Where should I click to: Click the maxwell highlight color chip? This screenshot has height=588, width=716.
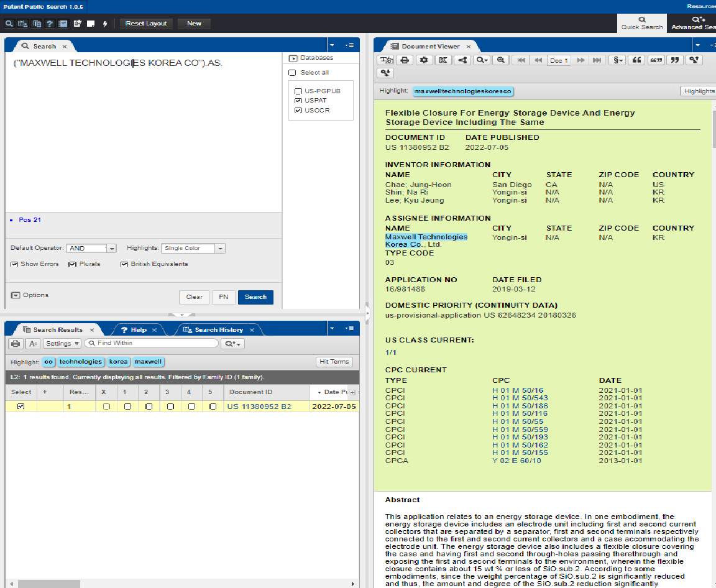[148, 362]
